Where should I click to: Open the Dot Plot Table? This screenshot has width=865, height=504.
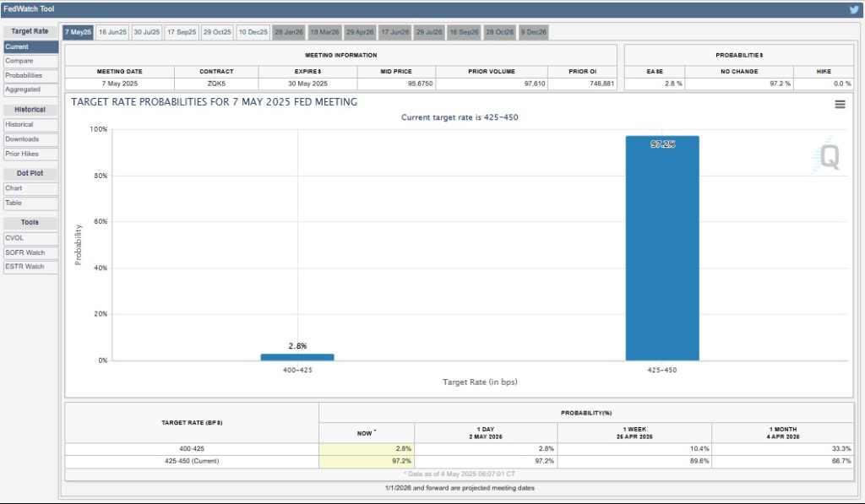click(x=30, y=203)
